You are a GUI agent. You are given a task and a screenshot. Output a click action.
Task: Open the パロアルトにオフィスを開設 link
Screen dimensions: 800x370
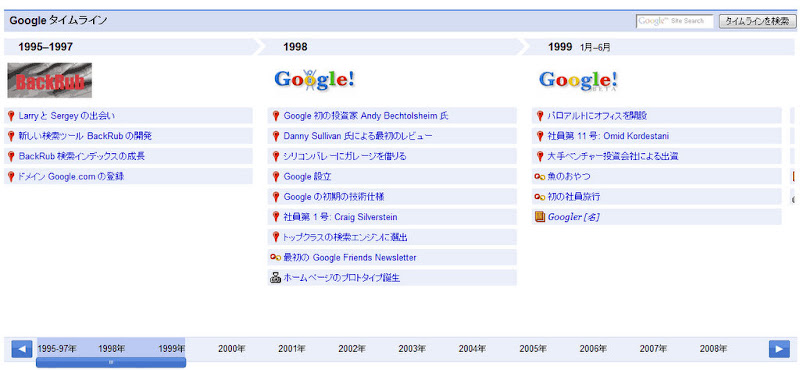pyautogui.click(x=597, y=116)
